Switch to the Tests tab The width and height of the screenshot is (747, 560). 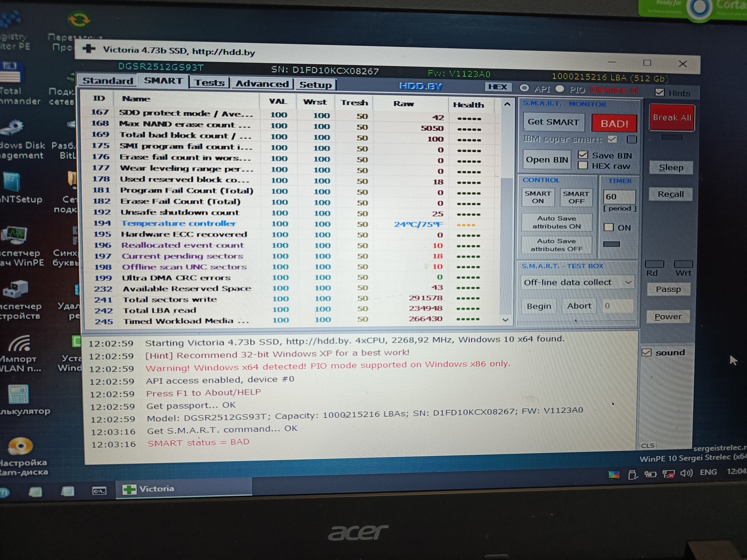pos(209,83)
